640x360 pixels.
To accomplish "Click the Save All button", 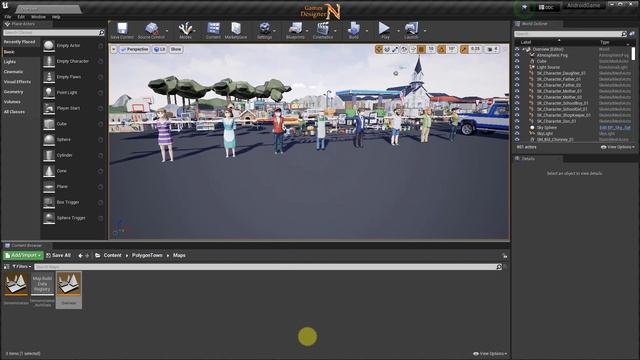I will [58, 256].
